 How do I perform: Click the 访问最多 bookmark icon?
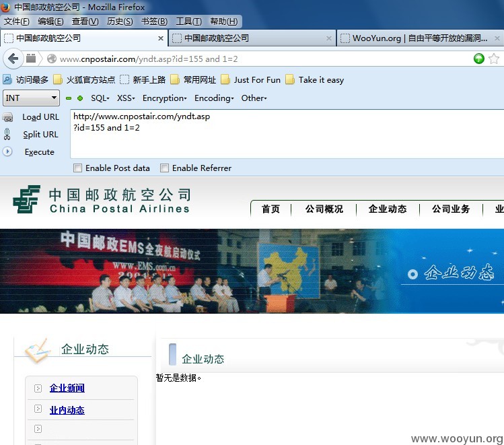pyautogui.click(x=7, y=79)
